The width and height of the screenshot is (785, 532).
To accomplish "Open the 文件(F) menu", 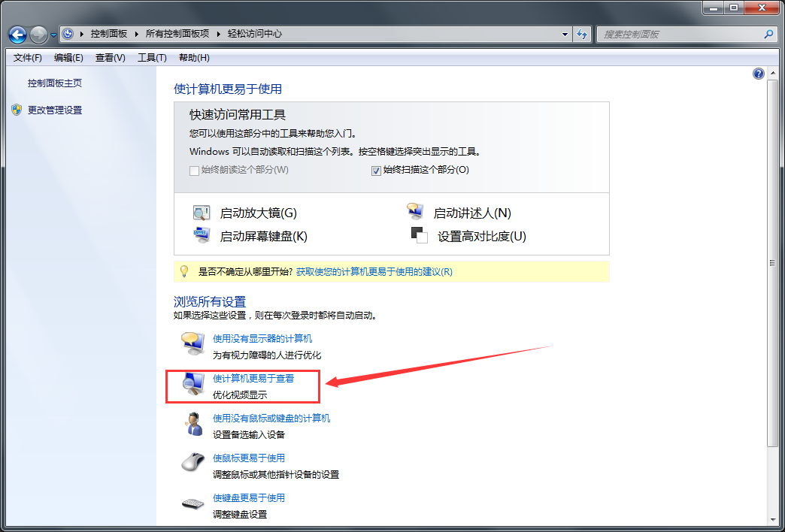I will (28, 58).
